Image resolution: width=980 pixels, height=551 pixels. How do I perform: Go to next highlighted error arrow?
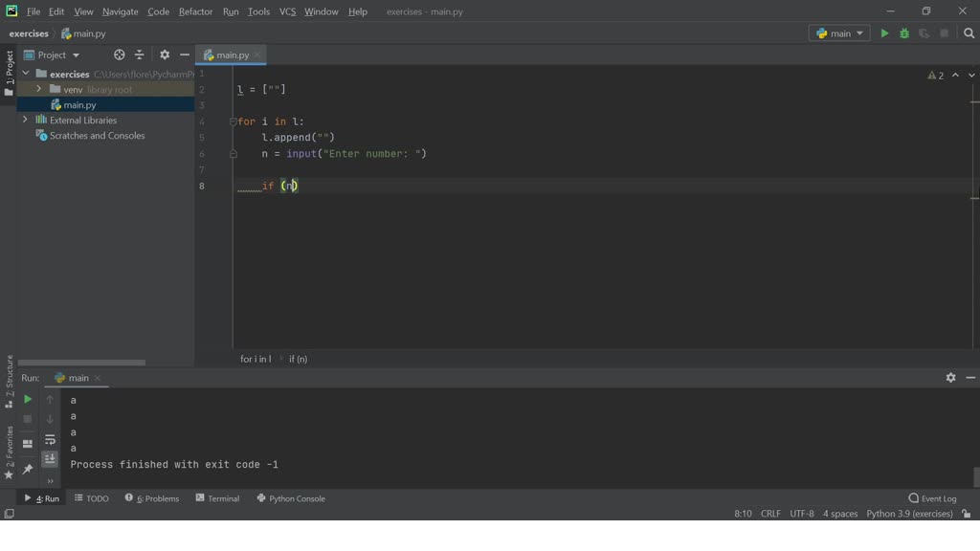[971, 75]
